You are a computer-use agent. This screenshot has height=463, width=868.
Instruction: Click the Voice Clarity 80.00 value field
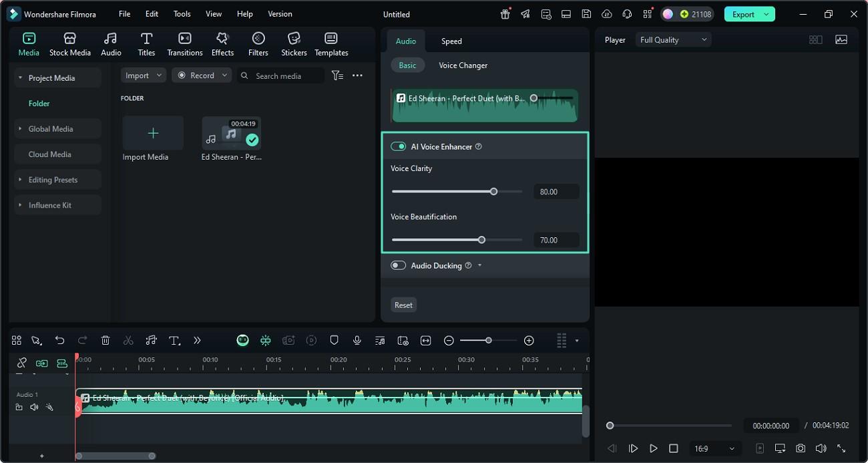point(556,192)
